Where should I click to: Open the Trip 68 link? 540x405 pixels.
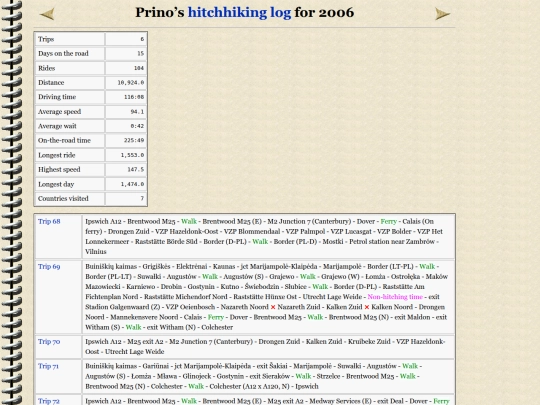pyautogui.click(x=49, y=221)
